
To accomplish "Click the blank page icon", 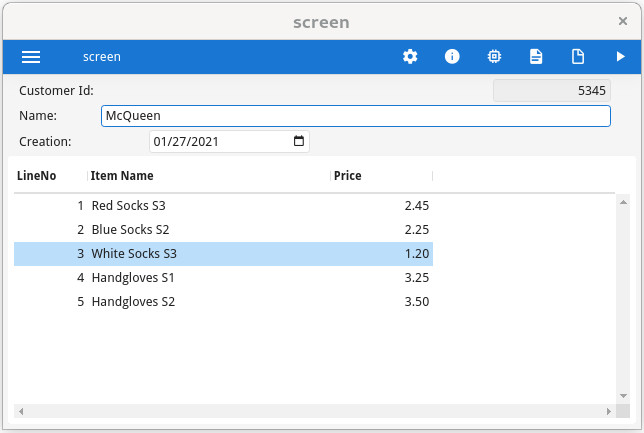I will [578, 56].
